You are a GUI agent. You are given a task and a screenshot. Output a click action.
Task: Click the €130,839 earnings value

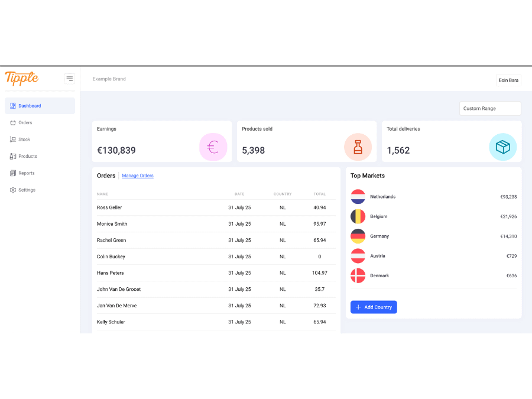[116, 150]
